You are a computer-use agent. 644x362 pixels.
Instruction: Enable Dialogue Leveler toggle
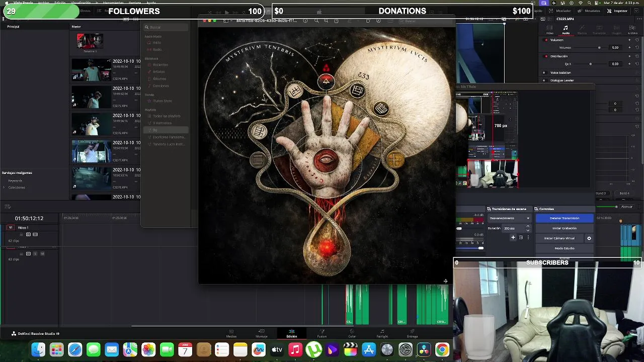click(x=544, y=80)
